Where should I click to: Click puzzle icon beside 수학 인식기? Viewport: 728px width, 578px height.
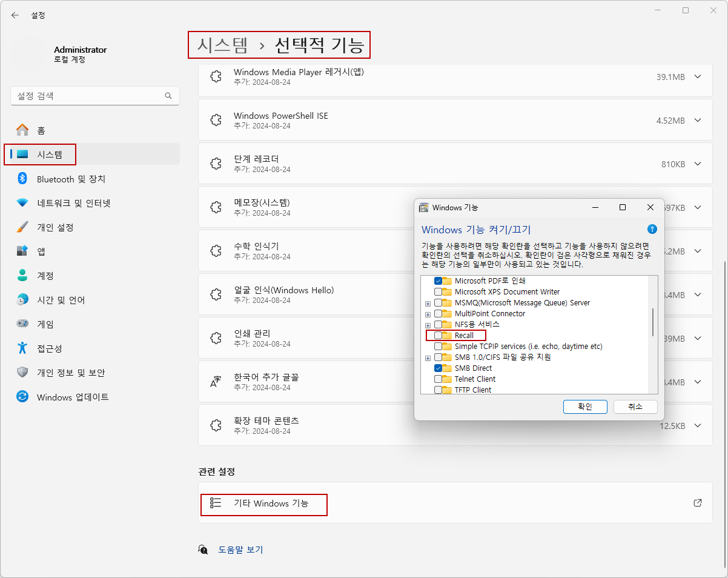click(x=215, y=251)
